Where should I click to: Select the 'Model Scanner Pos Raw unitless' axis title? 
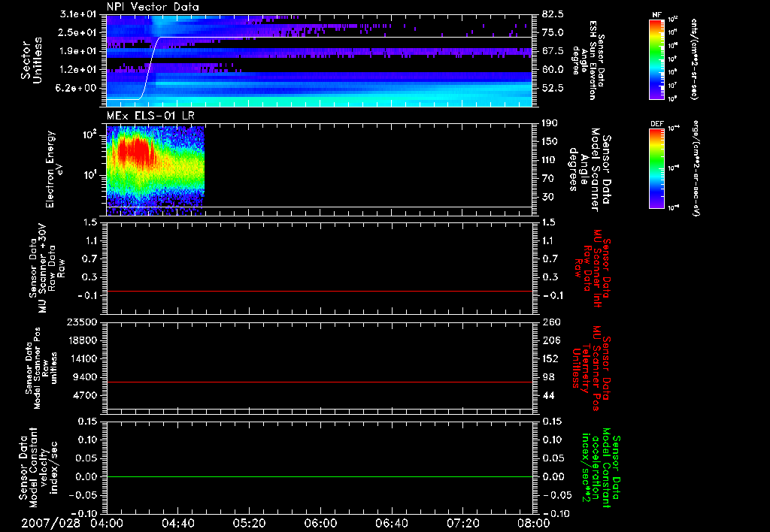(x=41, y=368)
